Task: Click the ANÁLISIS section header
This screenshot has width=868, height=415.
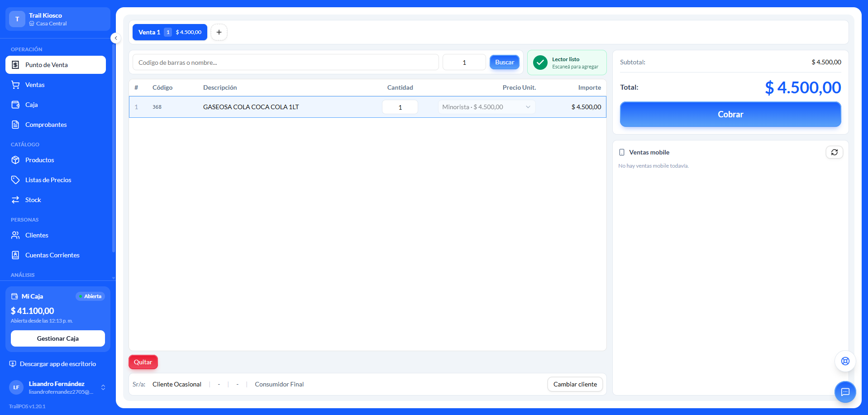Action: pyautogui.click(x=23, y=275)
